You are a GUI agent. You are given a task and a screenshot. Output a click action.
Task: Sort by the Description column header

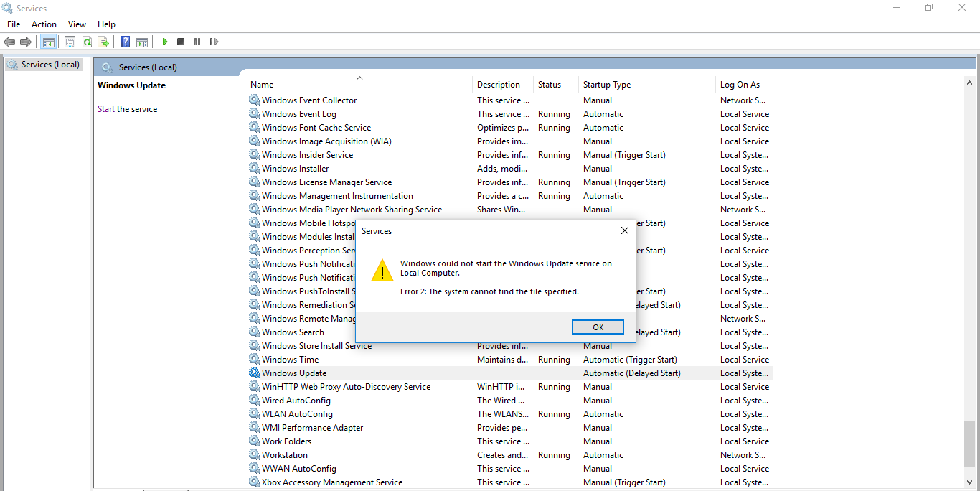tap(502, 85)
